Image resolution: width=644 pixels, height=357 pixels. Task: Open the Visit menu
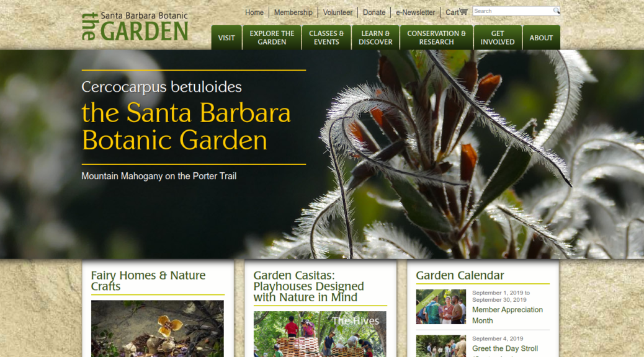[226, 38]
